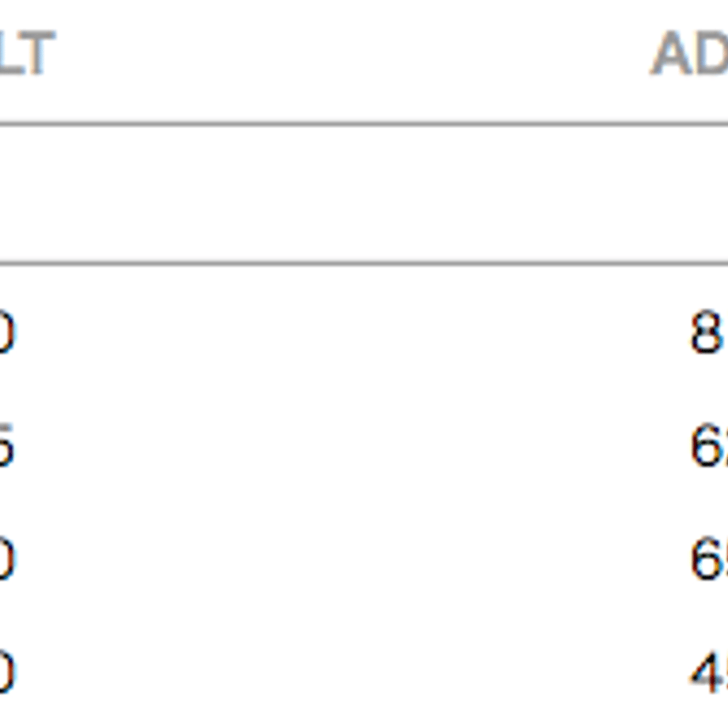Sort by the "AD" column header

tap(689, 52)
